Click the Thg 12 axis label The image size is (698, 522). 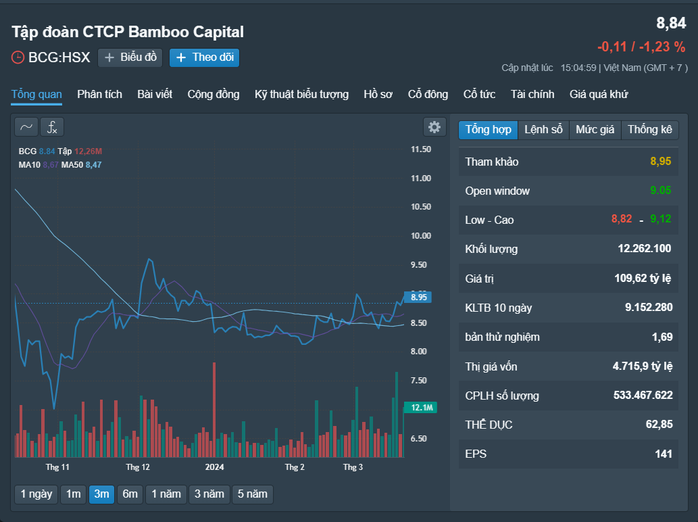138,467
